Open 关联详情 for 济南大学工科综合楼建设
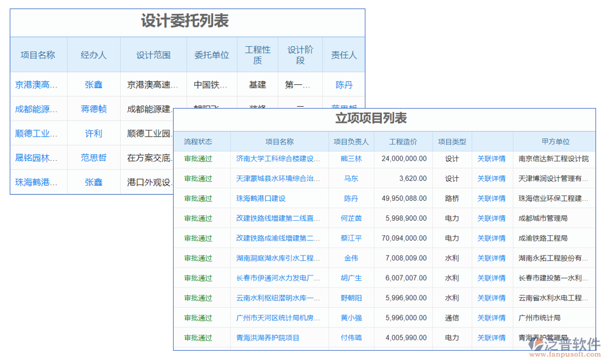The height and width of the screenshot is (364, 607). coord(492,158)
